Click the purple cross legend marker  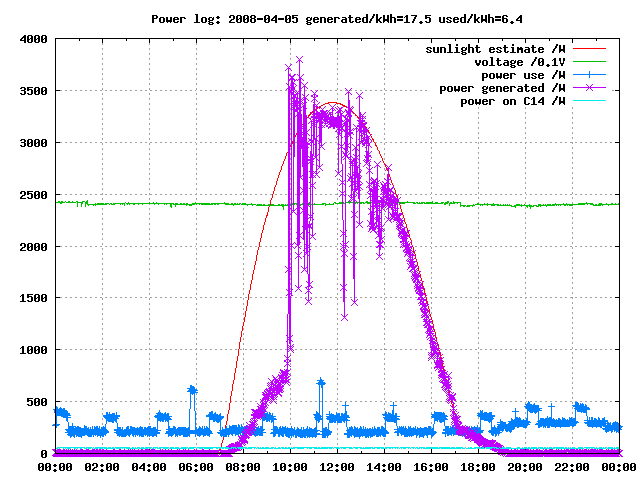click(589, 88)
